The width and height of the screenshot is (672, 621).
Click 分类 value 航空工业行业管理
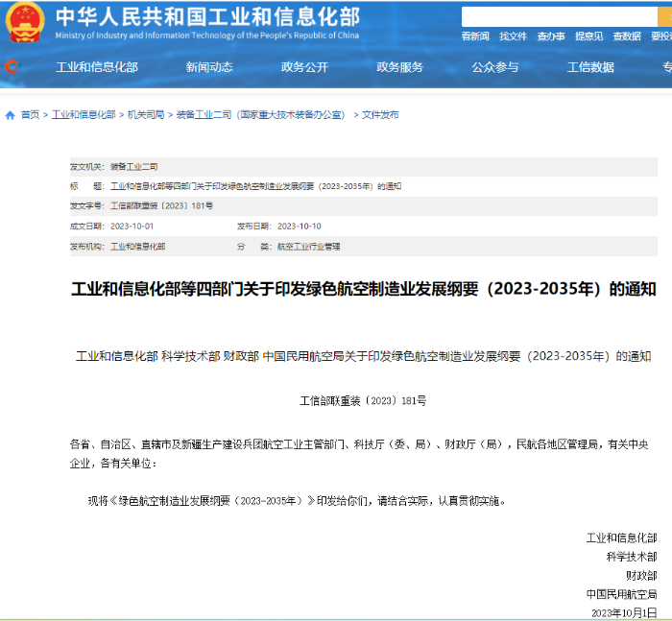point(308,247)
